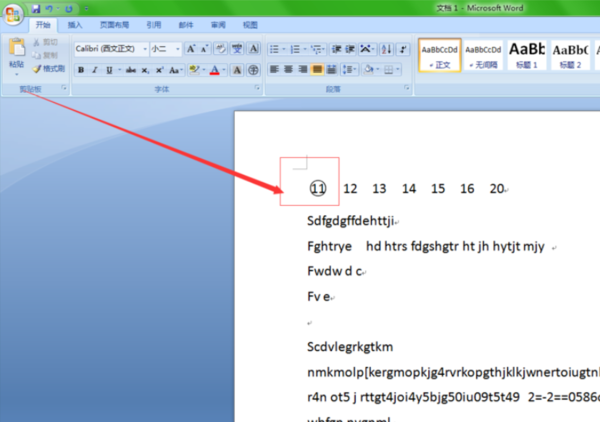
Task: Click the sort A-Z icon
Action: (x=386, y=49)
